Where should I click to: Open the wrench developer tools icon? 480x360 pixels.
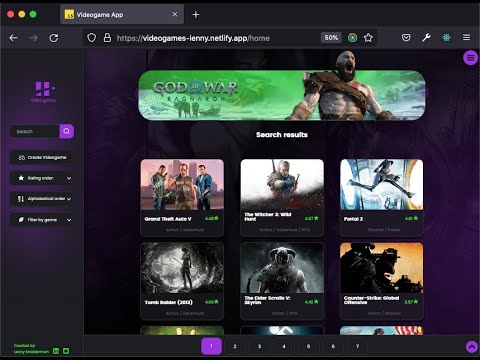coord(426,38)
